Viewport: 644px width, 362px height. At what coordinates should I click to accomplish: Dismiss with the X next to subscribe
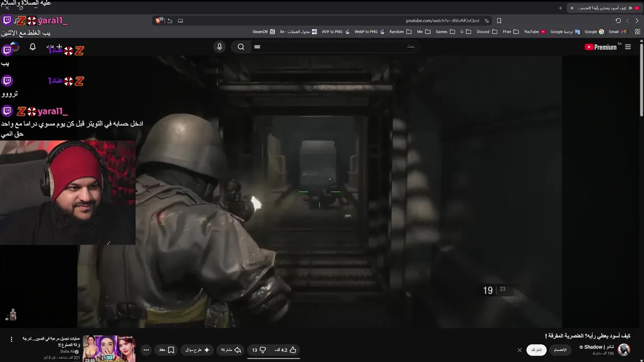tap(520, 350)
